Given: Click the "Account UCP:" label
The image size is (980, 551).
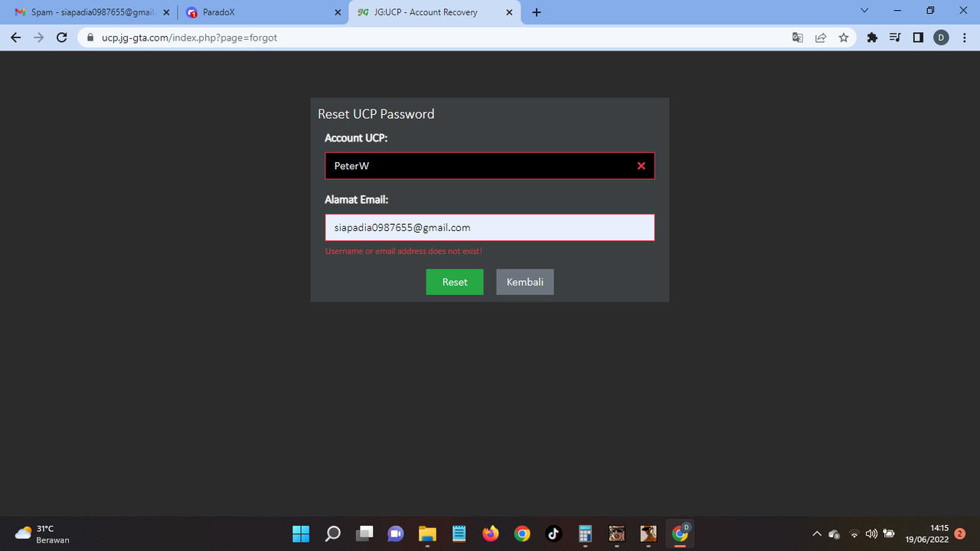Looking at the screenshot, I should coord(356,138).
